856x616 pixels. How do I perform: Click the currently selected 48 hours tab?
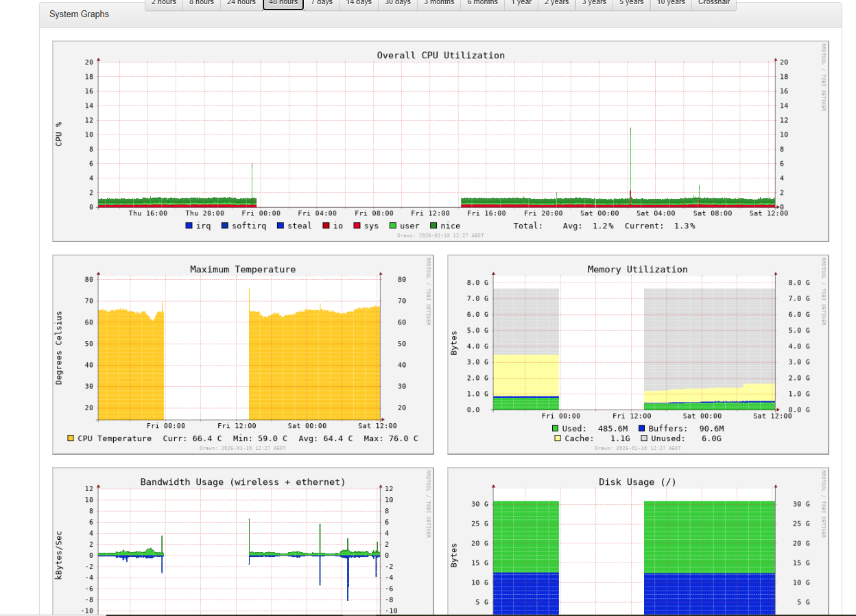(283, 4)
